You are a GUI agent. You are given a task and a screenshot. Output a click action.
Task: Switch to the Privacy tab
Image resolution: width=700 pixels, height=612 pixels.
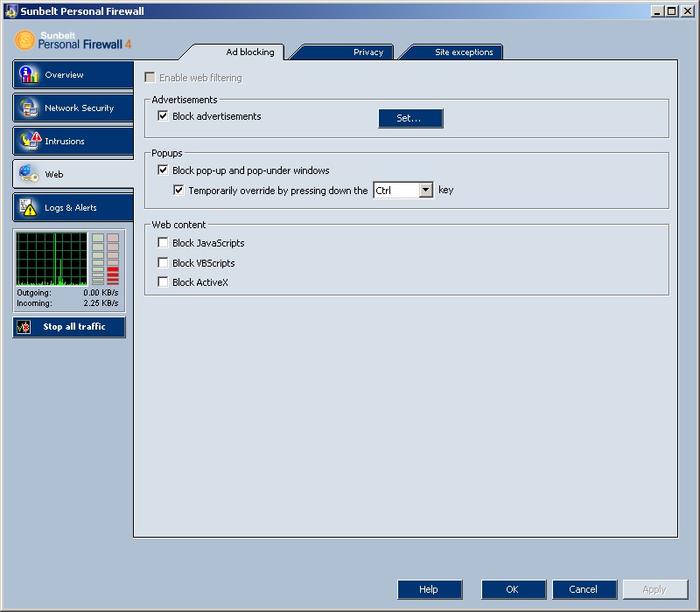click(x=367, y=52)
